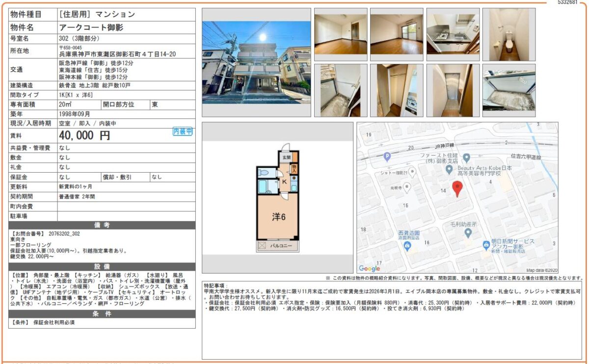Click the 内装中 status badge

click(x=183, y=131)
